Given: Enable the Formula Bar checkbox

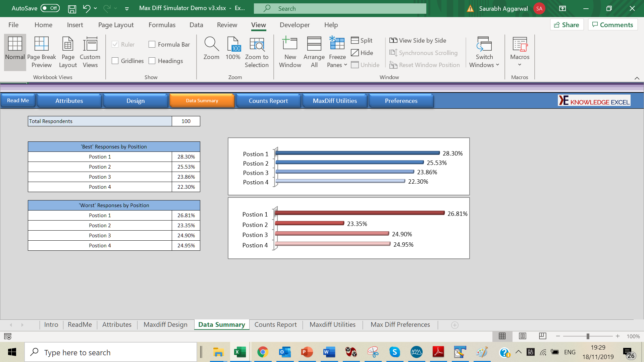Looking at the screenshot, I should point(152,44).
